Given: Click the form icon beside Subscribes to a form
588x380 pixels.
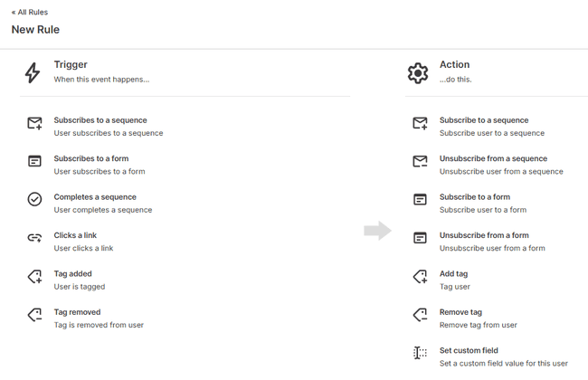Looking at the screenshot, I should point(34,162).
